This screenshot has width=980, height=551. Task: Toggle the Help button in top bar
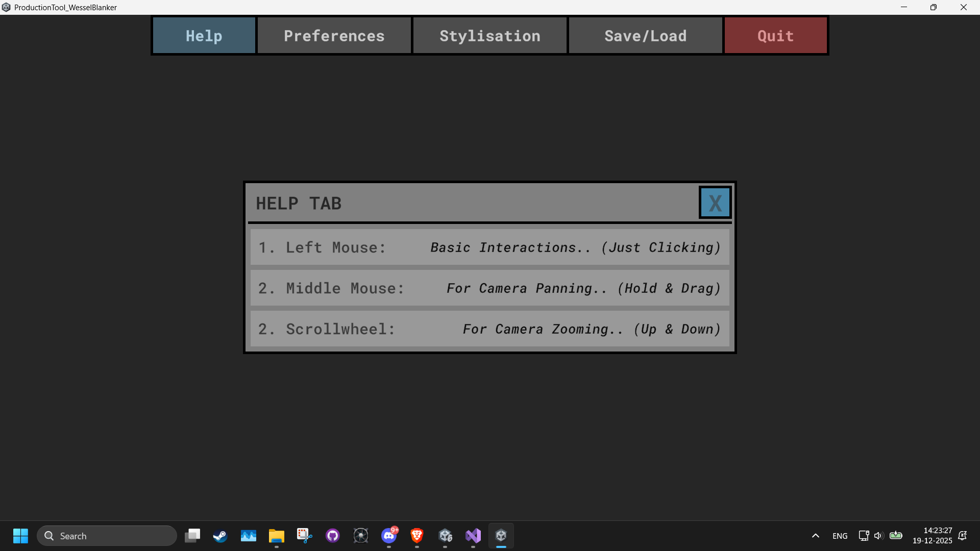(x=204, y=36)
